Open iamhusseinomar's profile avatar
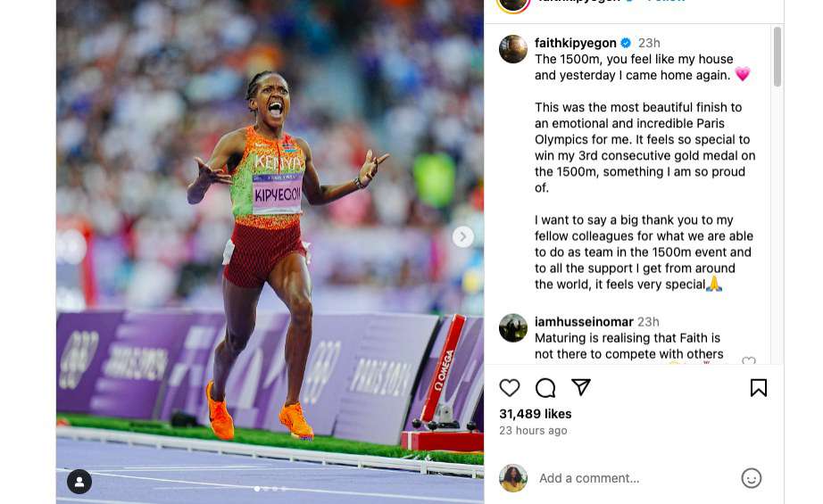 point(512,327)
